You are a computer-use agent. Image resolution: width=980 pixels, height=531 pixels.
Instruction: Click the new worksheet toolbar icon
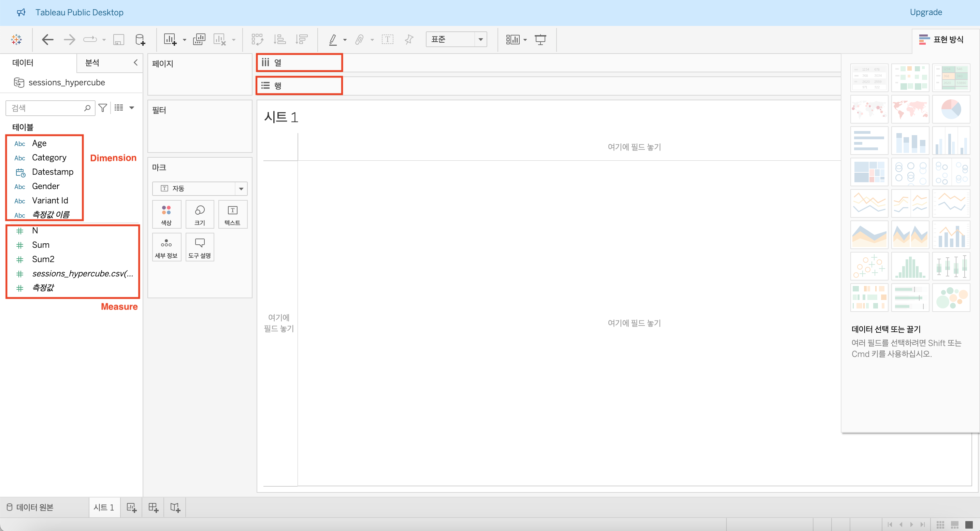pos(170,39)
